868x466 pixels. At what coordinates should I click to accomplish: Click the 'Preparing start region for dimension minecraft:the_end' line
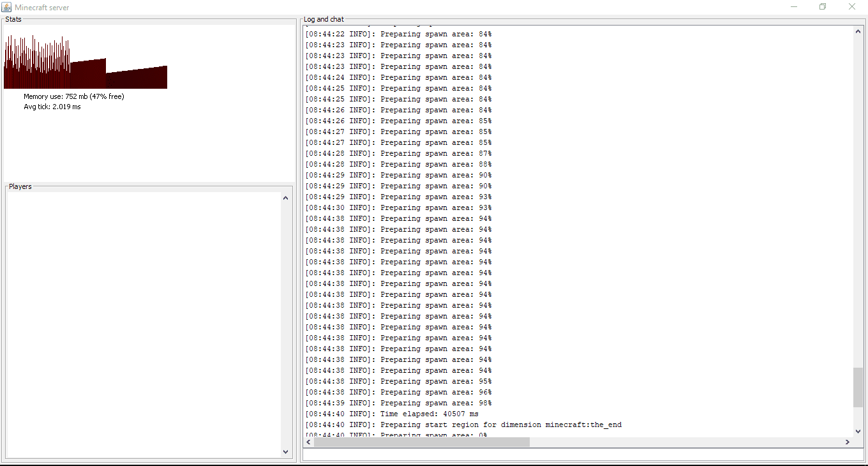(463, 425)
